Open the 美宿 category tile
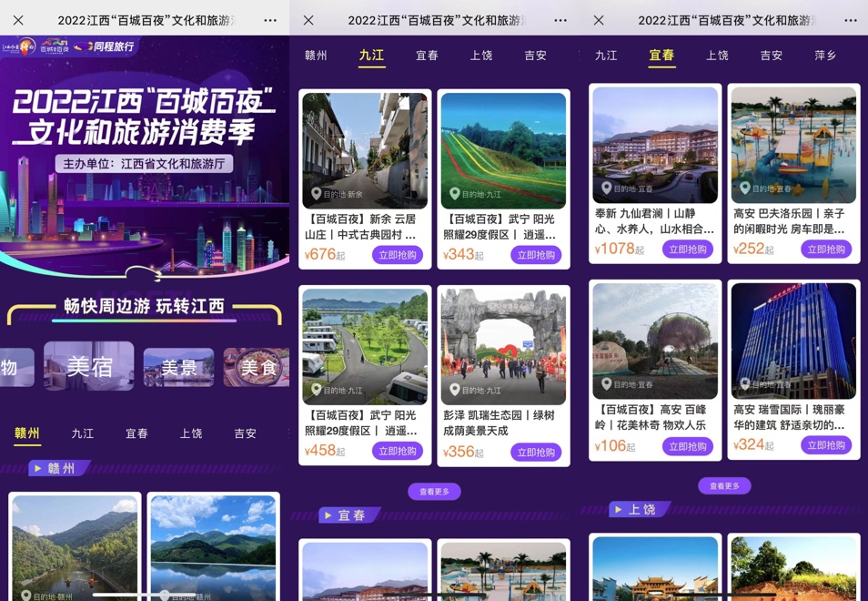Screen dimensions: 868x601 click(88, 366)
